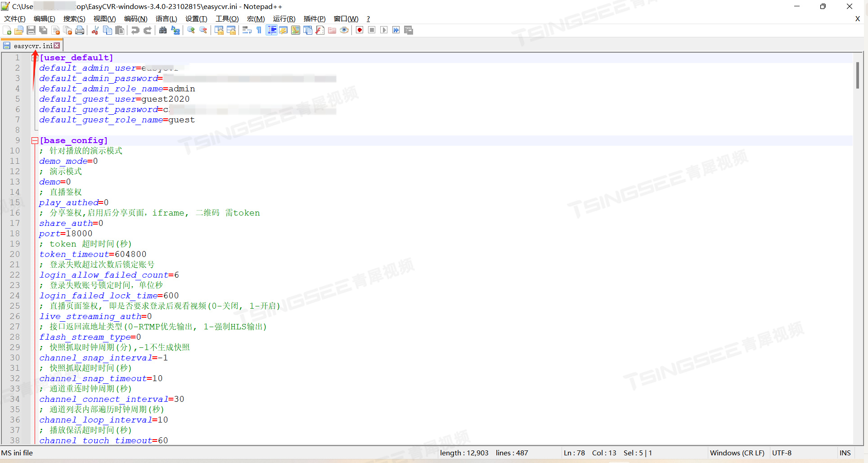Print the document with the printer icon
The height and width of the screenshot is (463, 868).
[x=80, y=30]
